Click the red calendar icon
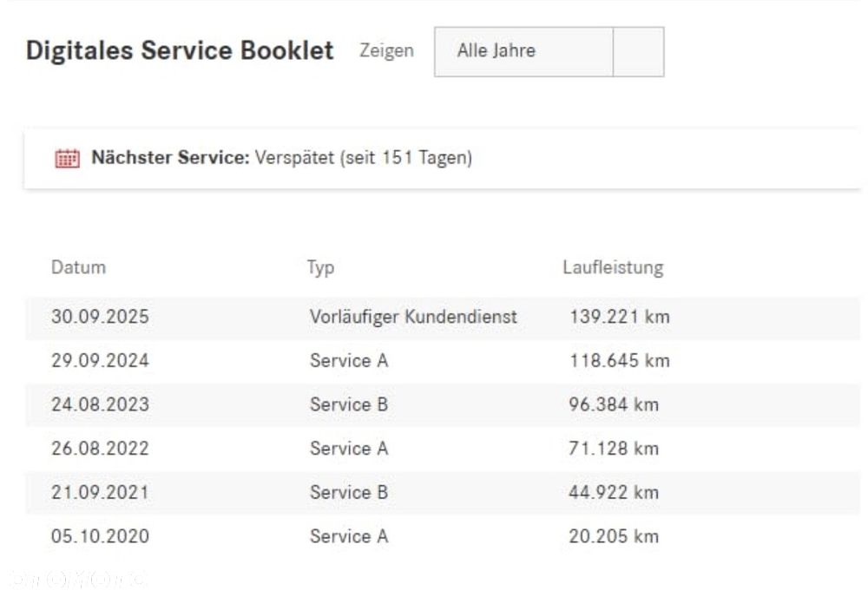This screenshot has height=597, width=868. pyautogui.click(x=68, y=158)
